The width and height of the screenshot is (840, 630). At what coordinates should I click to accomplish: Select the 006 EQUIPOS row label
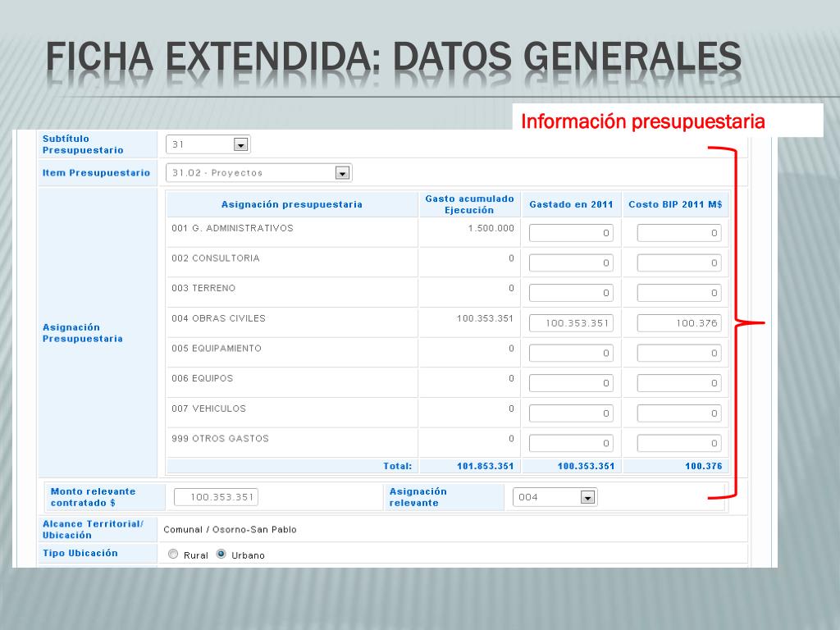coord(203,378)
